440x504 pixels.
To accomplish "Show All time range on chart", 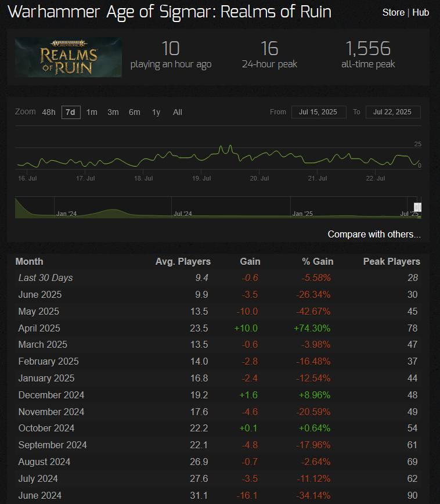I will point(178,112).
